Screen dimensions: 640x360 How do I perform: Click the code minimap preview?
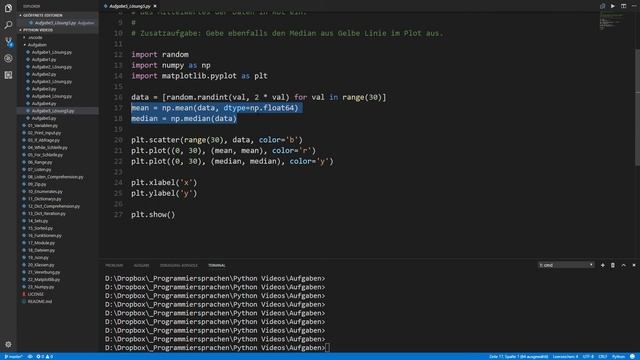611,20
